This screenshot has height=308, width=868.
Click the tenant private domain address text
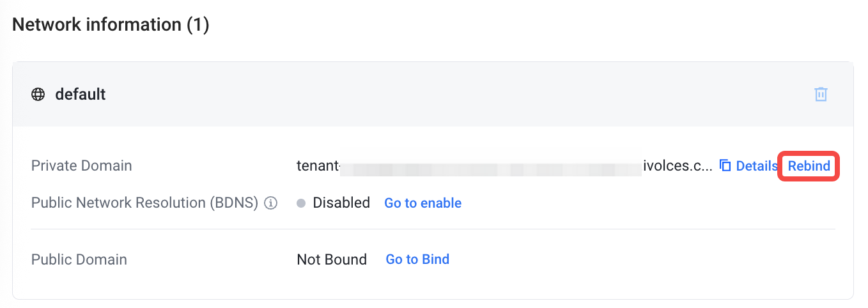pos(504,166)
